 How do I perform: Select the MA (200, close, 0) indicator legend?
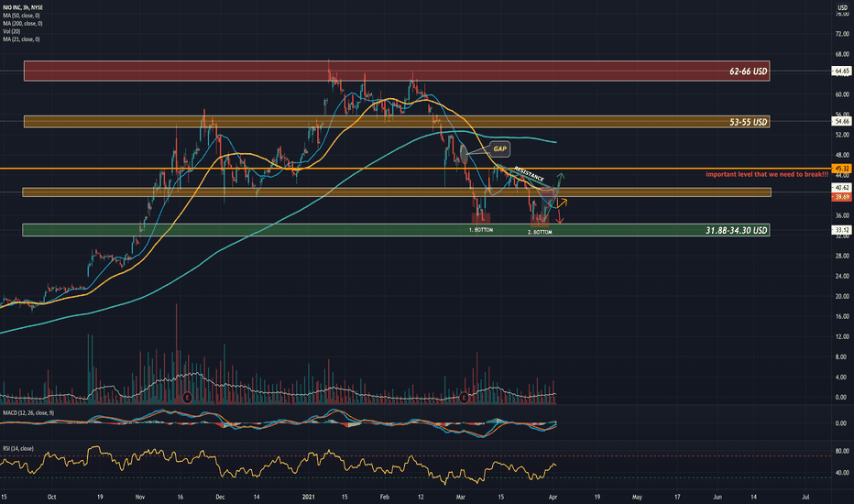(x=22, y=24)
